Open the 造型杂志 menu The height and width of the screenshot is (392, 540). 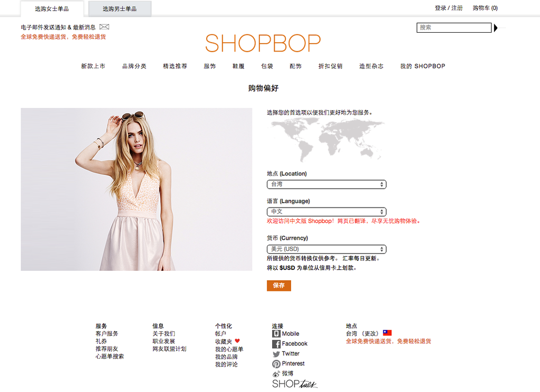[371, 66]
